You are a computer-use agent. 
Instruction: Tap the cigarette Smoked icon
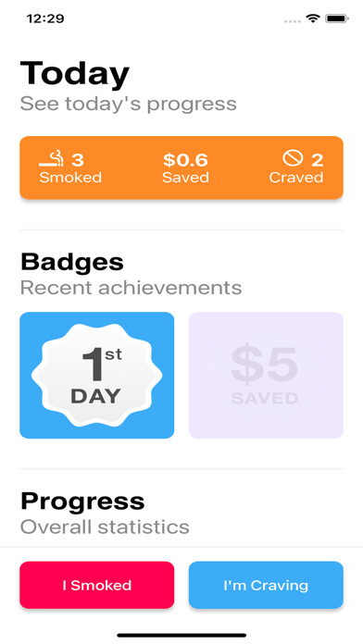point(51,158)
